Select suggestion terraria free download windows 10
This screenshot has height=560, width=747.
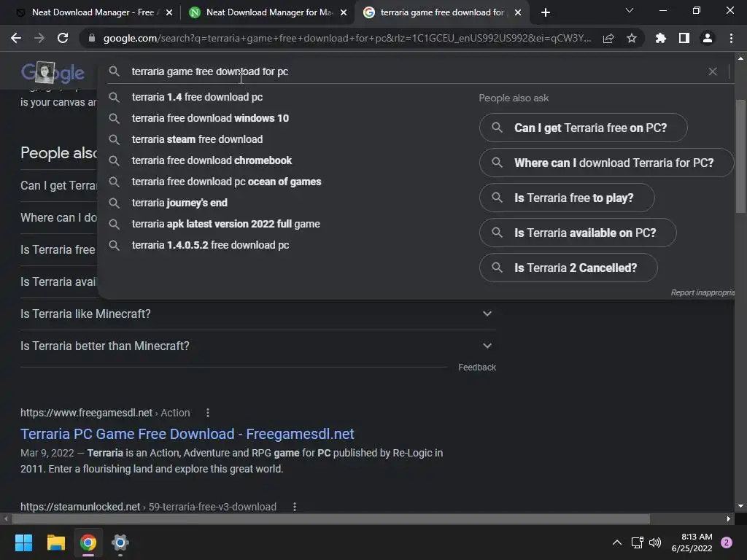(210, 118)
